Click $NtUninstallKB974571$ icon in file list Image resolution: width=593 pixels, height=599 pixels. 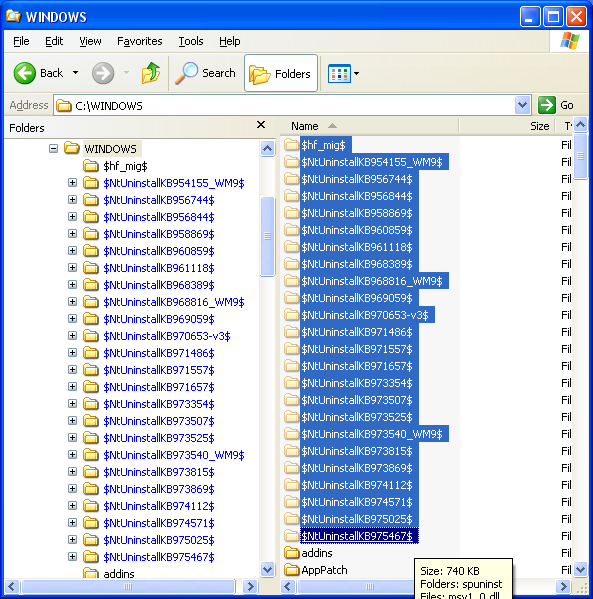[292, 502]
